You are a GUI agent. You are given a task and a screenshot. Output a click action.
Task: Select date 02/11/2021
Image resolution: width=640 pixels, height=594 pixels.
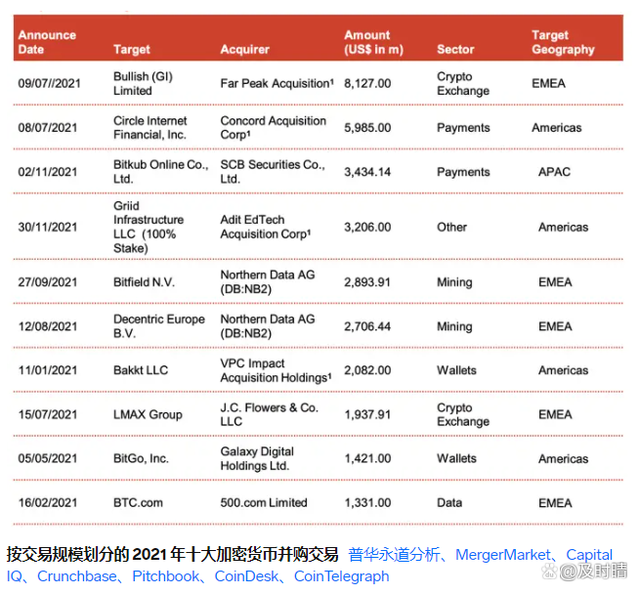pyautogui.click(x=47, y=172)
